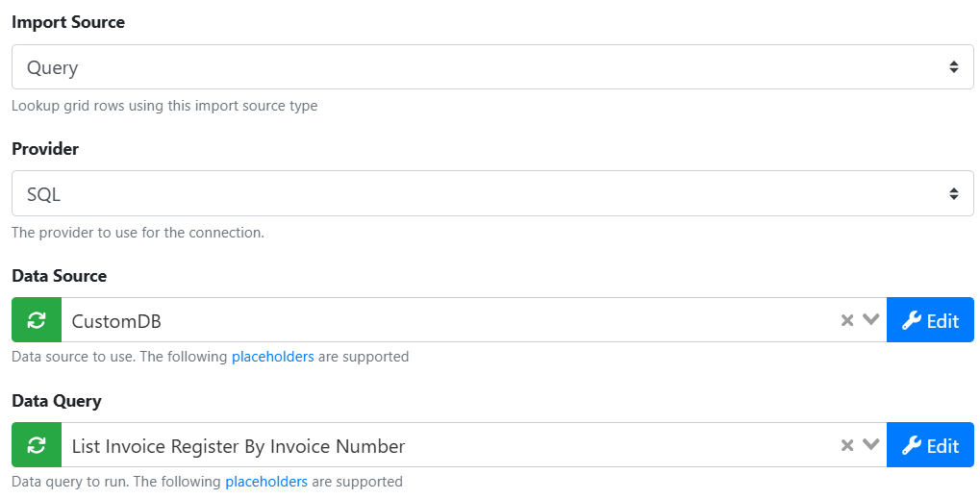Open placeholders link under Data Source

tap(272, 357)
